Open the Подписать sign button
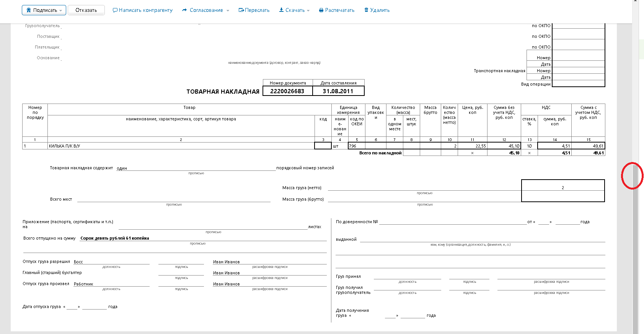This screenshot has height=334, width=644. tap(44, 10)
